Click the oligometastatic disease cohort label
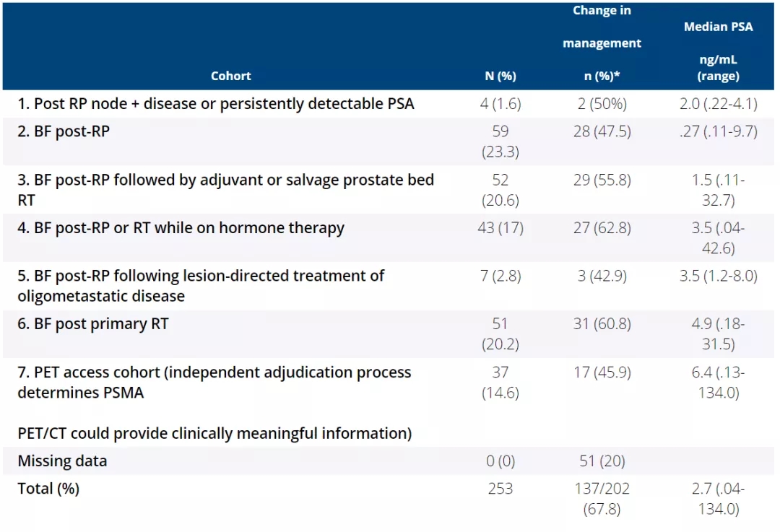This screenshot has width=780, height=532. click(x=201, y=285)
